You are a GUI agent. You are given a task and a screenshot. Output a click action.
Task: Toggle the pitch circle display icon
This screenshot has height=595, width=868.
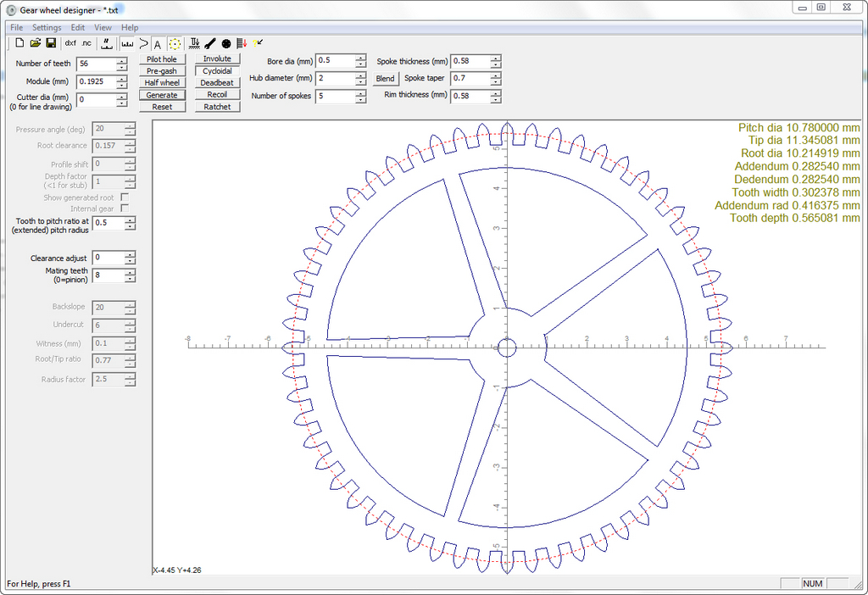[175, 43]
